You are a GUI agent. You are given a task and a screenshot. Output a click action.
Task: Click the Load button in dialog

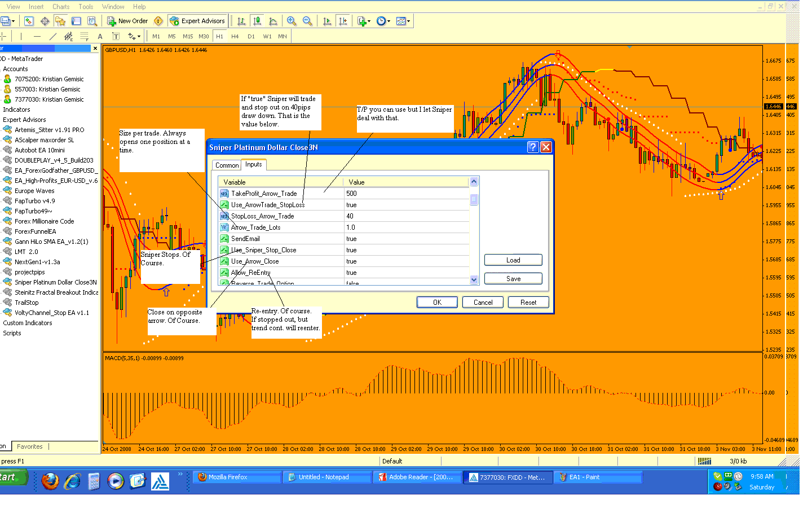(513, 260)
